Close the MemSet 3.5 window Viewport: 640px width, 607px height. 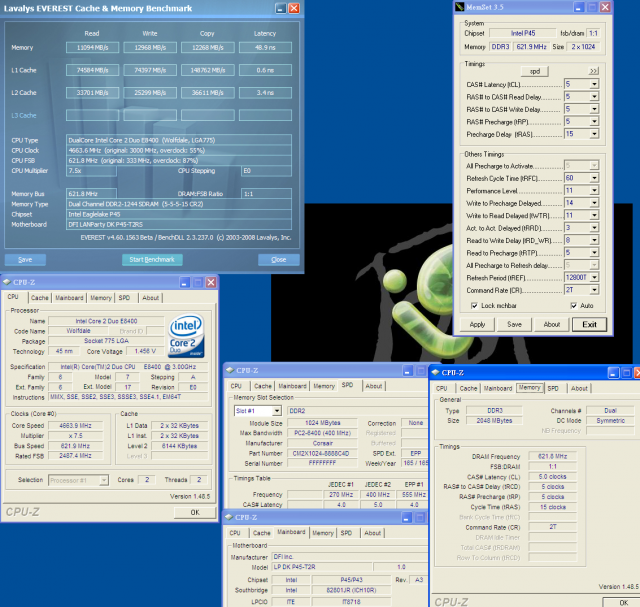(x=605, y=7)
